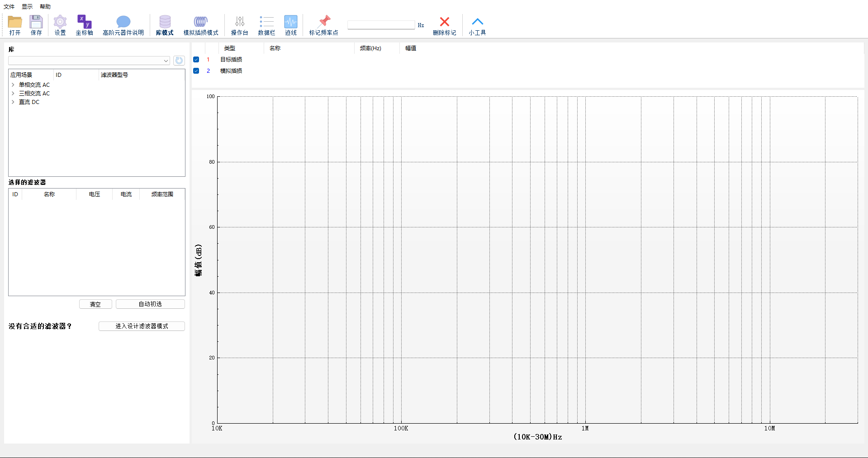Select the 直流 DC tree item
Screen dimensions: 868x458
tap(29, 102)
